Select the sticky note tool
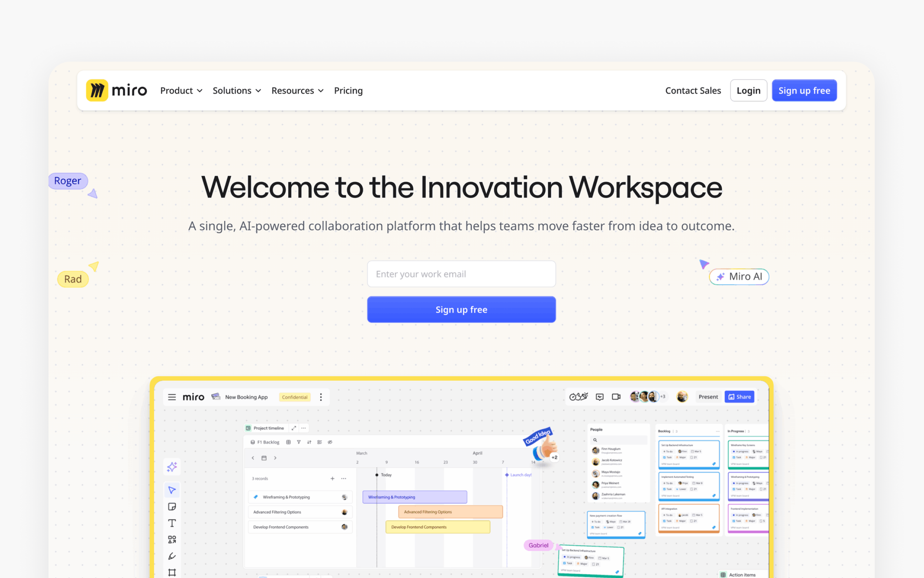The height and width of the screenshot is (578, 924). point(172,507)
